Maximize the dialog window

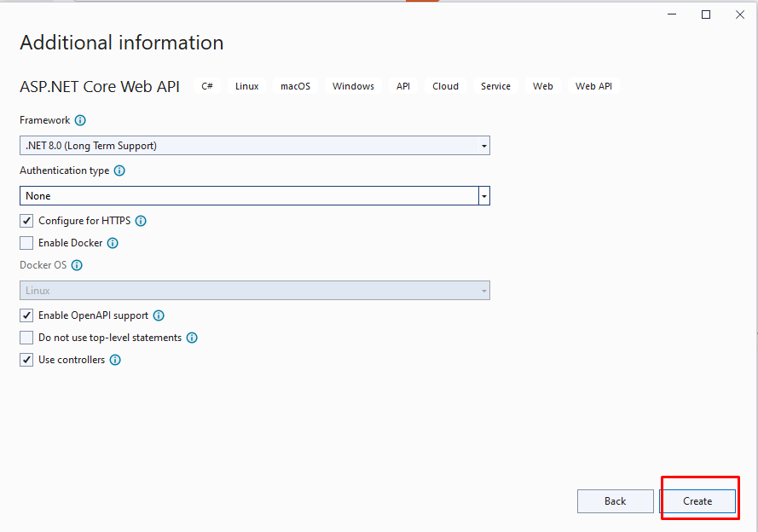(x=706, y=14)
